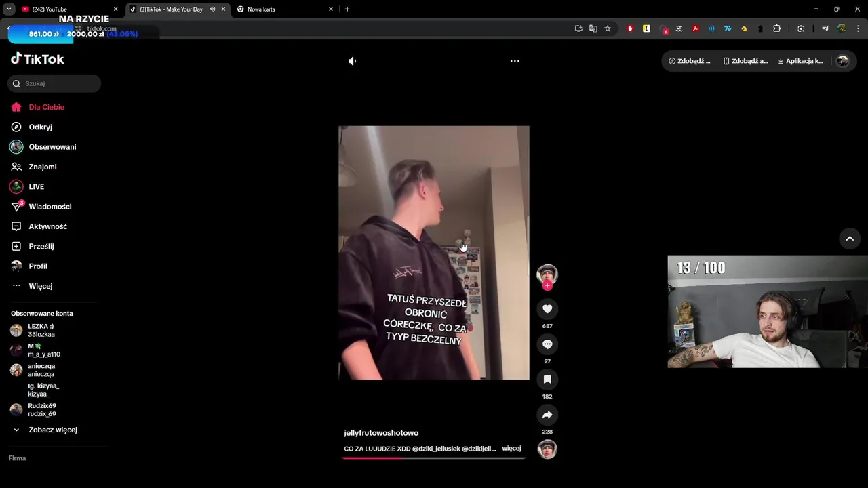Save video with bookmark icon
The height and width of the screenshot is (488, 868).
547,380
